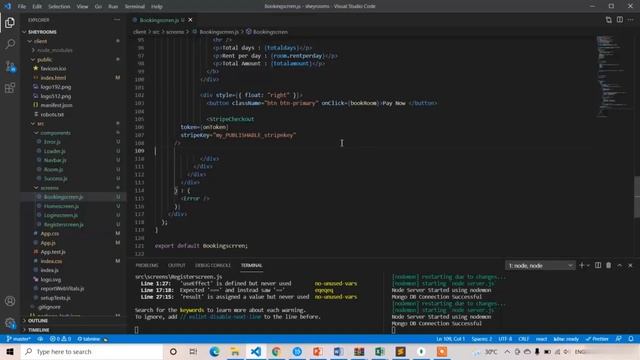This screenshot has width=640, height=360.
Task: Collapse the src folder
Action: (x=73, y=123)
